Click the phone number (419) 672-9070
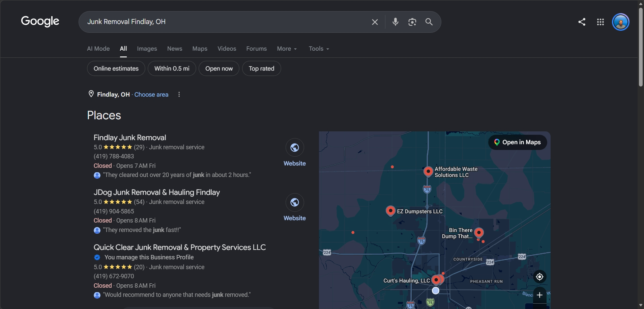644x309 pixels. click(114, 276)
